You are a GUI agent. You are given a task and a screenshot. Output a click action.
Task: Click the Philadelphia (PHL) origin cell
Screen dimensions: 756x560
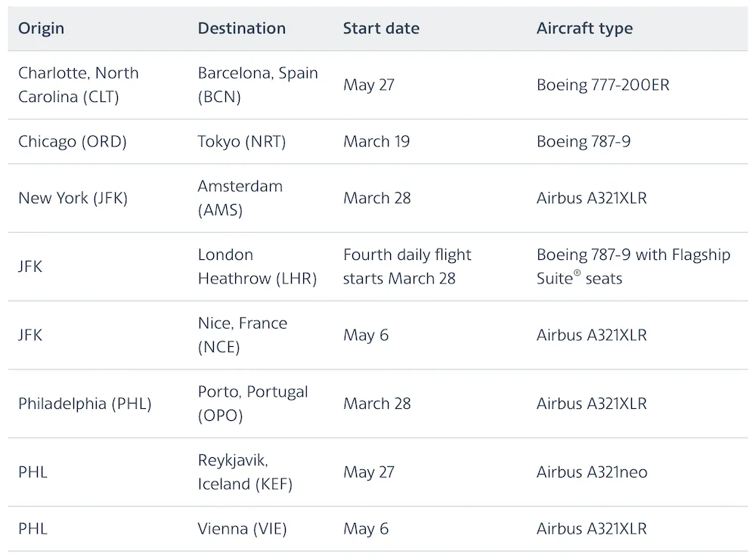pos(85,404)
